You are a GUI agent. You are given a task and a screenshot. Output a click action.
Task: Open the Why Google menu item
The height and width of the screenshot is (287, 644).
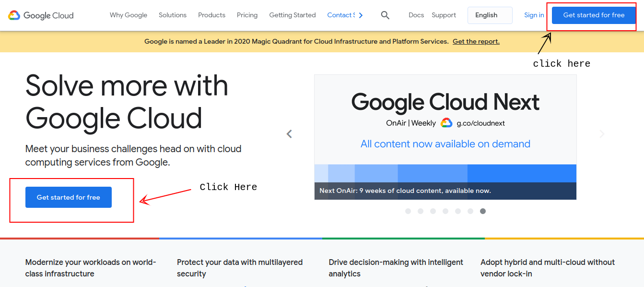pos(129,15)
